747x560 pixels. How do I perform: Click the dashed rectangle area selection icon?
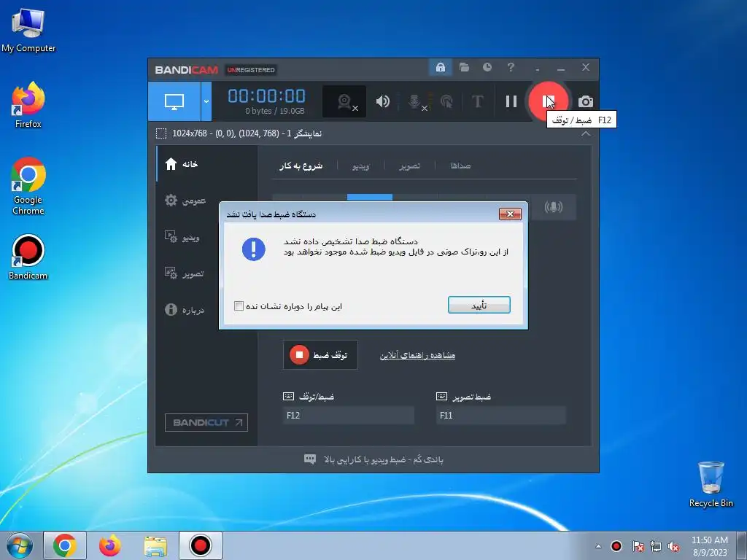tap(161, 134)
